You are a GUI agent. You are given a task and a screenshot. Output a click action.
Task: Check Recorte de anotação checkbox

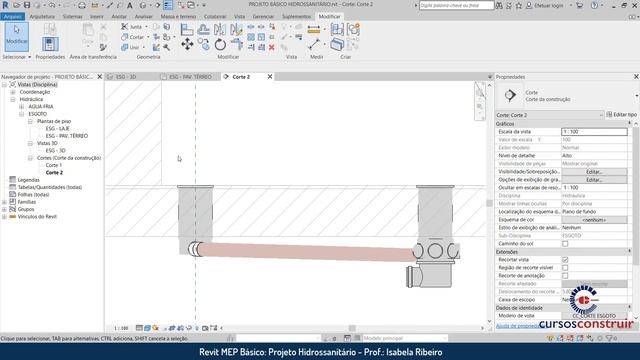pyautogui.click(x=565, y=276)
